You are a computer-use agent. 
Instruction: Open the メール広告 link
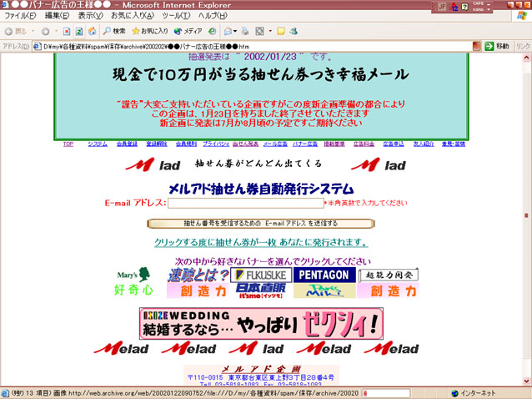(275, 144)
